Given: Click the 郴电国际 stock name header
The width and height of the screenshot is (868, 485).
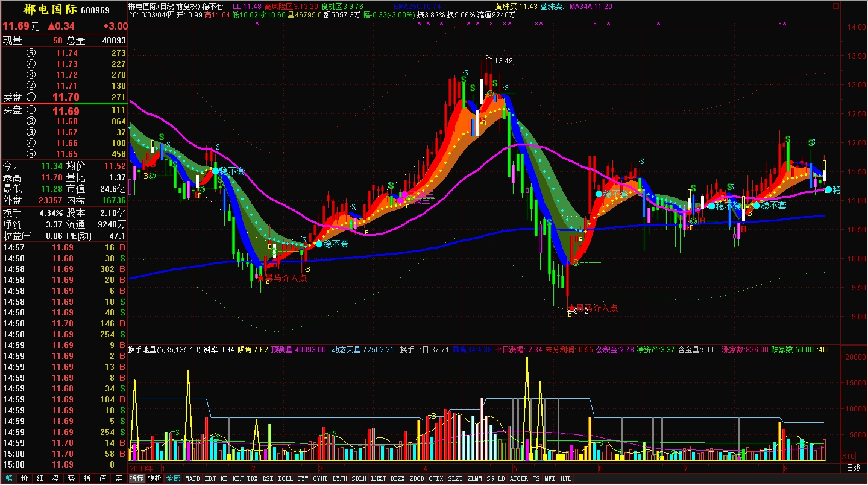Looking at the screenshot, I should (50, 10).
